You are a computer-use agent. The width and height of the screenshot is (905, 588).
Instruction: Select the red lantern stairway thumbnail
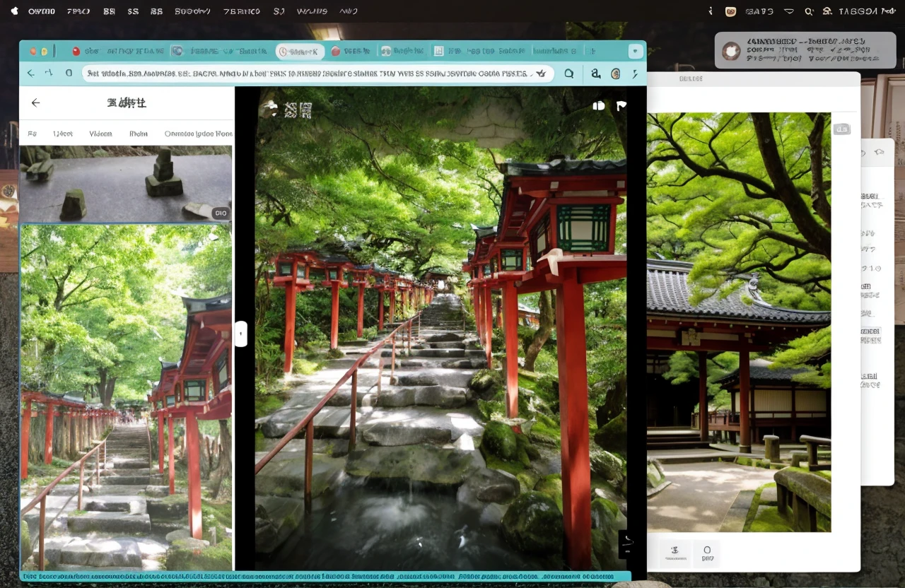click(x=125, y=396)
